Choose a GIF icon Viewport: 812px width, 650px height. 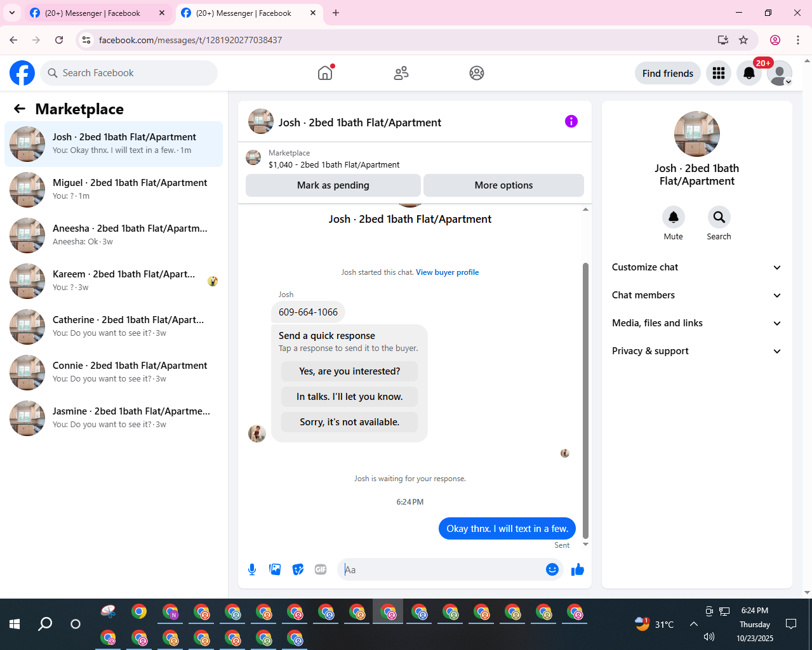[321, 569]
